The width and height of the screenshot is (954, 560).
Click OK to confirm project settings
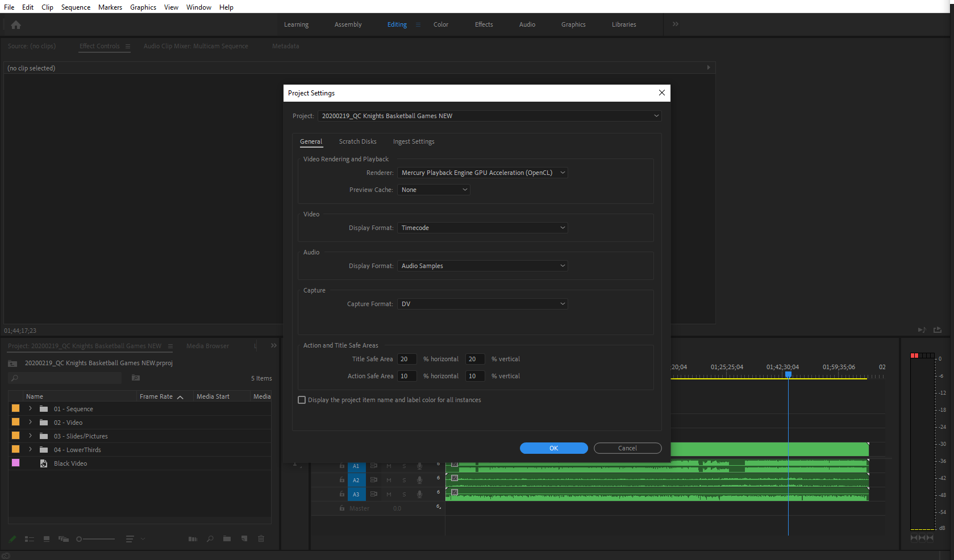[553, 448]
